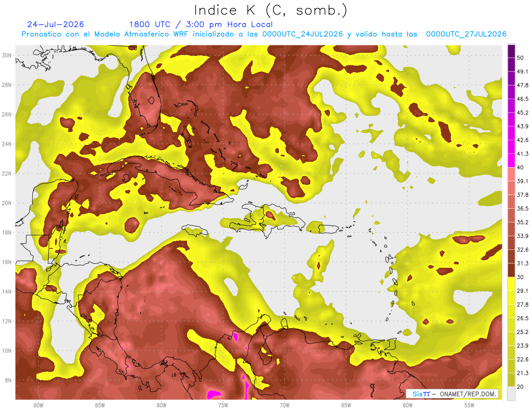Click the "90W" longitude label
532x411 pixels.
point(38,405)
